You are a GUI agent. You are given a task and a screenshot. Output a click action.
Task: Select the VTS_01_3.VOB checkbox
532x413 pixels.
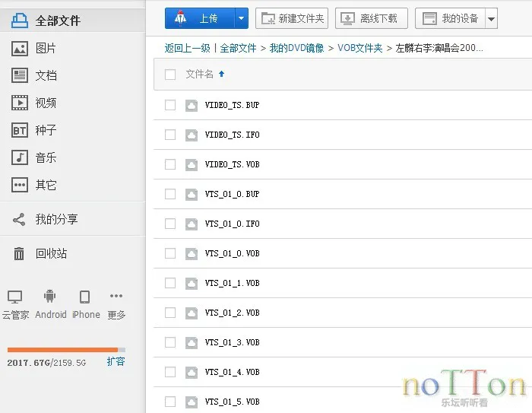coord(170,342)
